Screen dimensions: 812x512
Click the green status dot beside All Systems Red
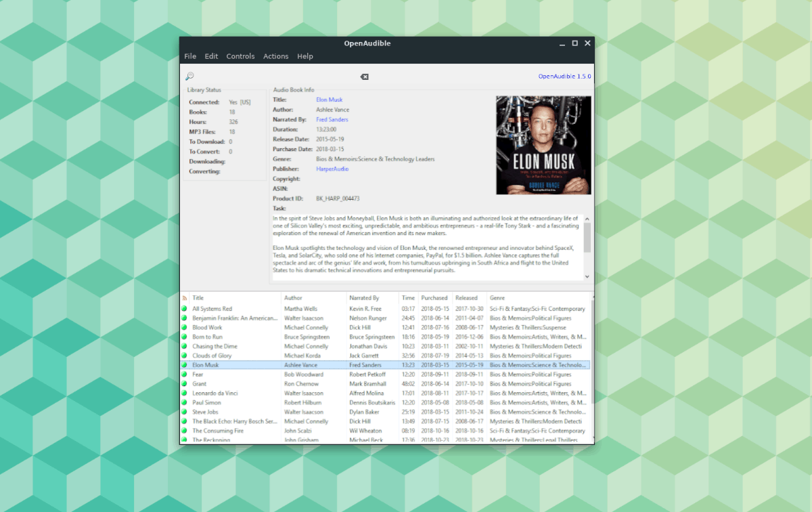(185, 308)
